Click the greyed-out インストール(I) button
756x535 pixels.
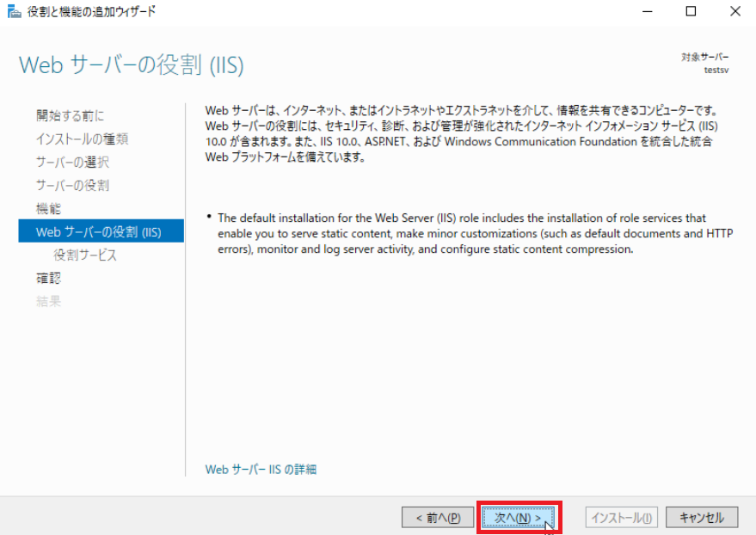coord(621,518)
